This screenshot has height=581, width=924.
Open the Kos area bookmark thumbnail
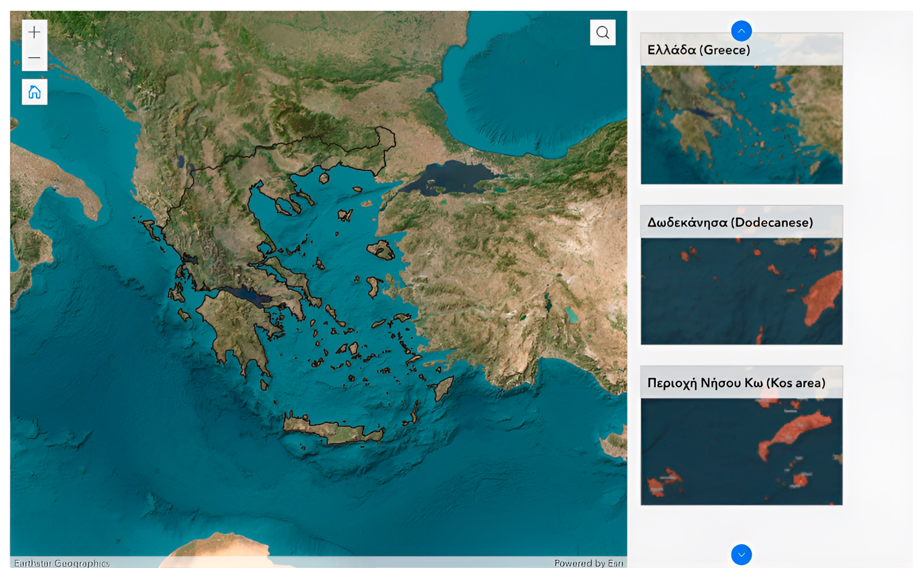click(x=741, y=452)
